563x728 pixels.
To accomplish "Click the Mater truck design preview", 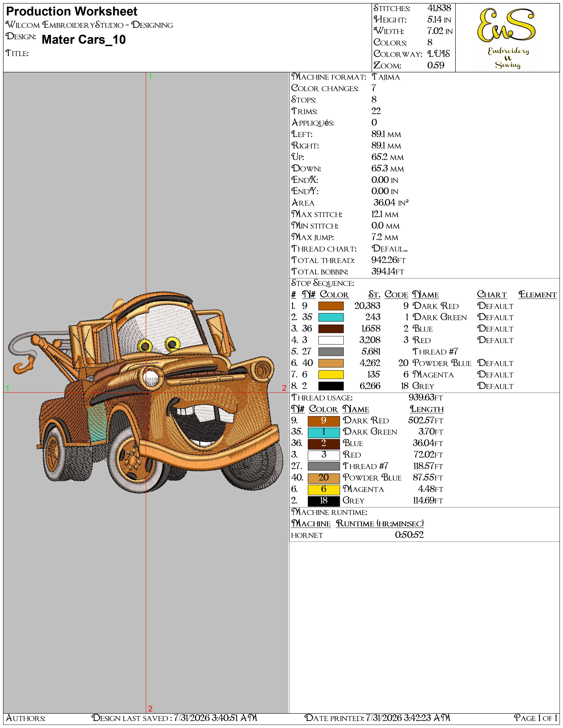I will [145, 393].
